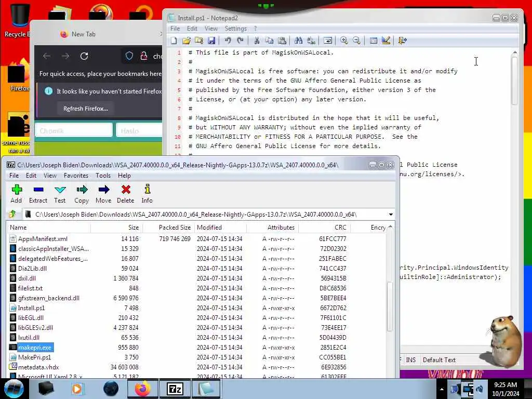Click the Browse icon in Notepad2 toolbar
The height and width of the screenshot is (399, 532).
click(x=199, y=41)
